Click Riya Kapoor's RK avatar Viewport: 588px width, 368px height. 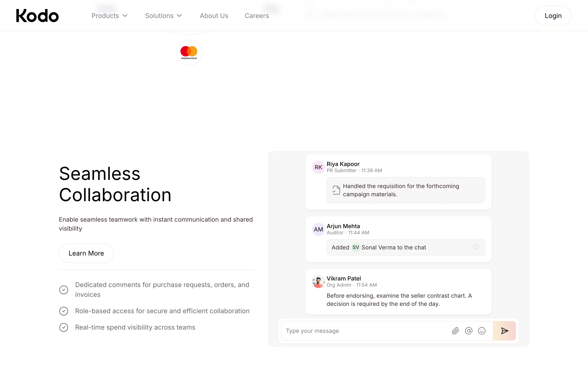pyautogui.click(x=318, y=167)
